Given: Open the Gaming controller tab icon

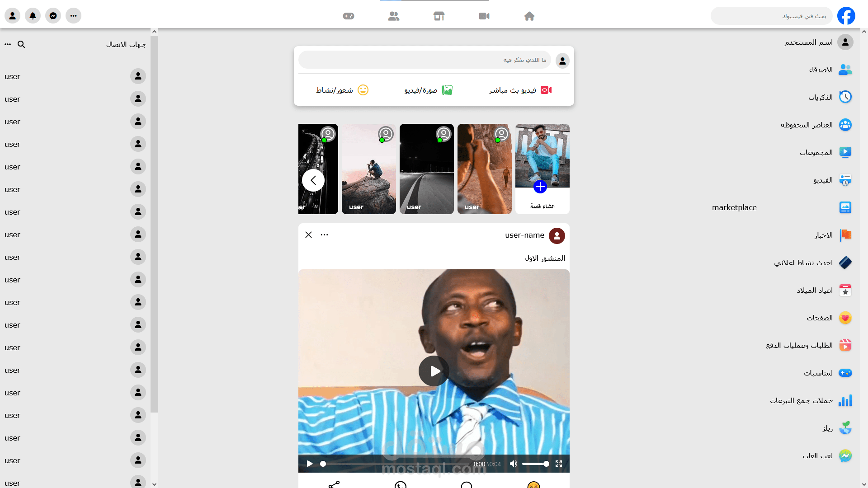Looking at the screenshot, I should coord(349,16).
